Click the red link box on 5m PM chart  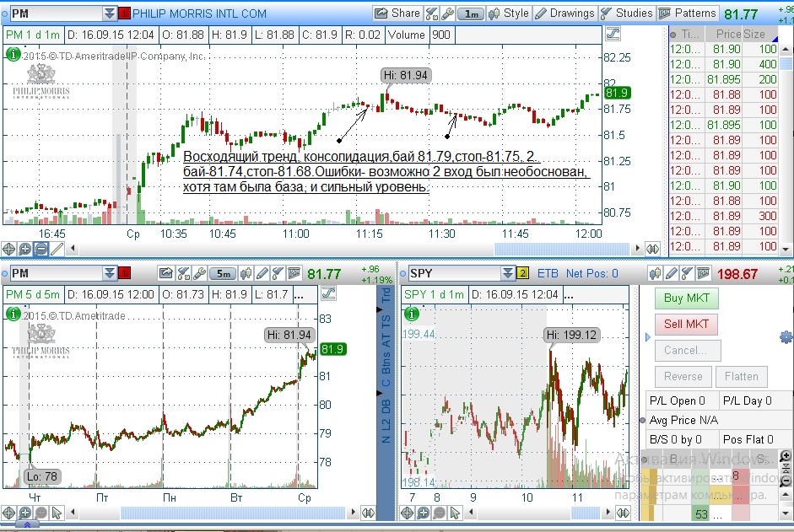124,274
